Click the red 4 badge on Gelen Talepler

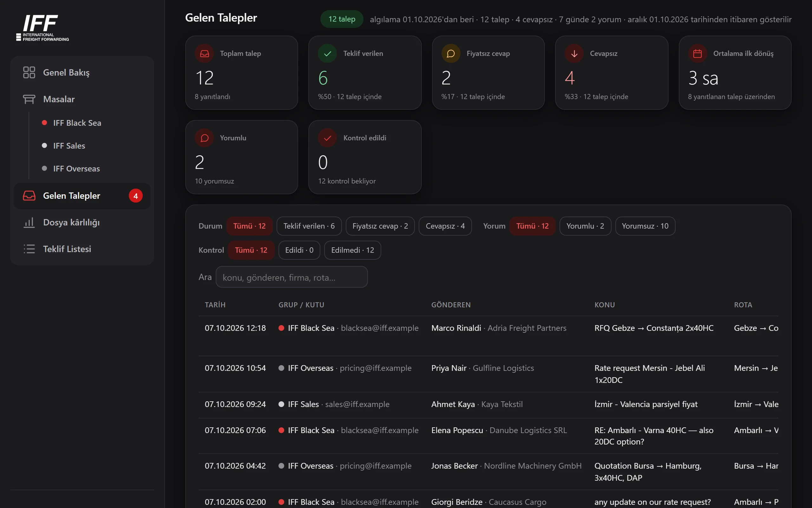tap(135, 196)
